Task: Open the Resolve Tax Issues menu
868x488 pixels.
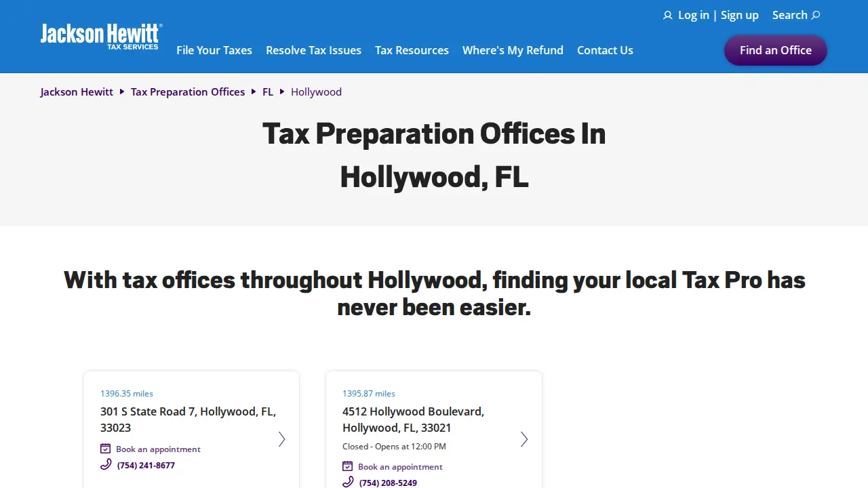Action: click(313, 50)
